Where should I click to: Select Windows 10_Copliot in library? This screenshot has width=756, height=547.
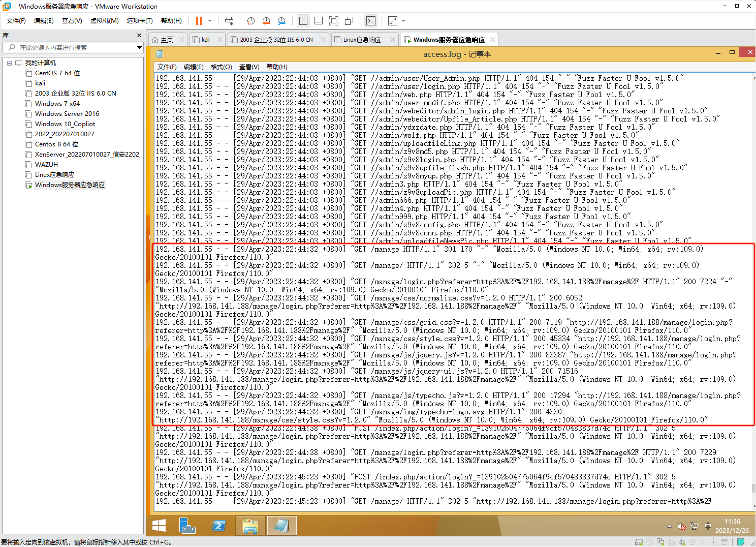pos(60,124)
